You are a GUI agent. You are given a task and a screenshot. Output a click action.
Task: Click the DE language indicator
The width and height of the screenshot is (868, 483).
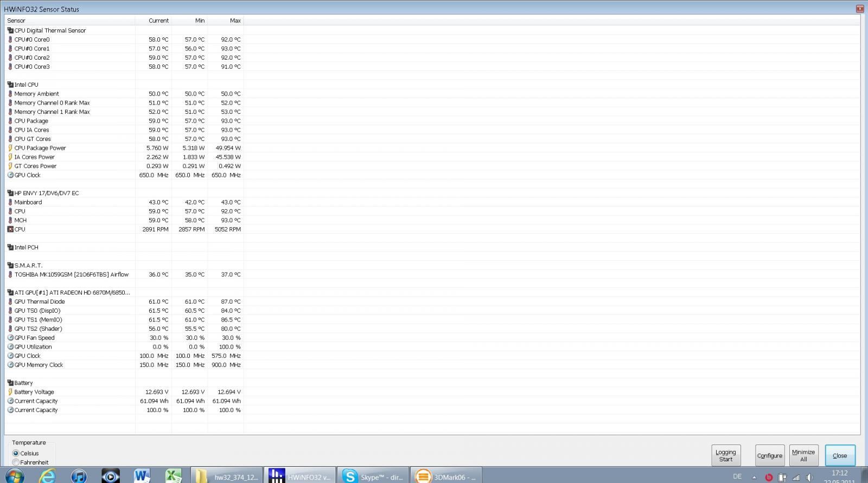(737, 476)
